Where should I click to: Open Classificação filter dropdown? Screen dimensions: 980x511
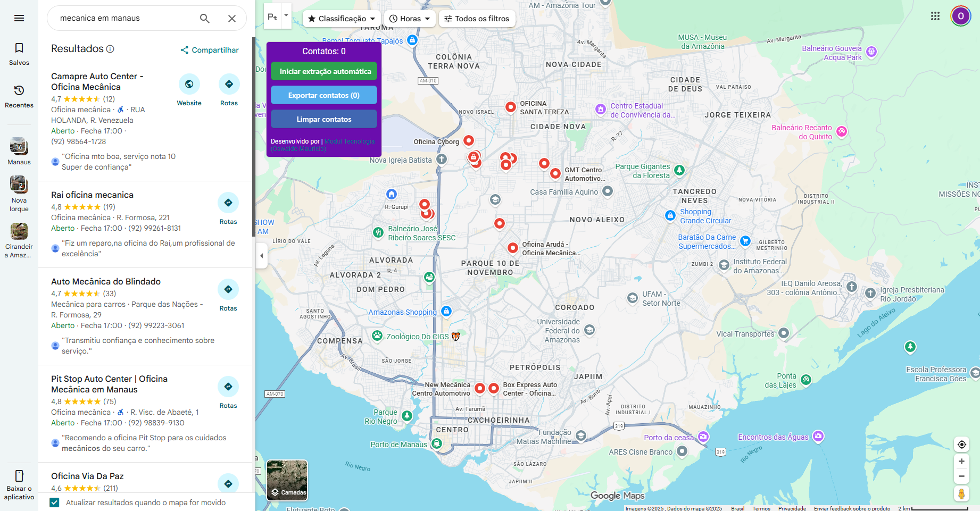pos(342,19)
